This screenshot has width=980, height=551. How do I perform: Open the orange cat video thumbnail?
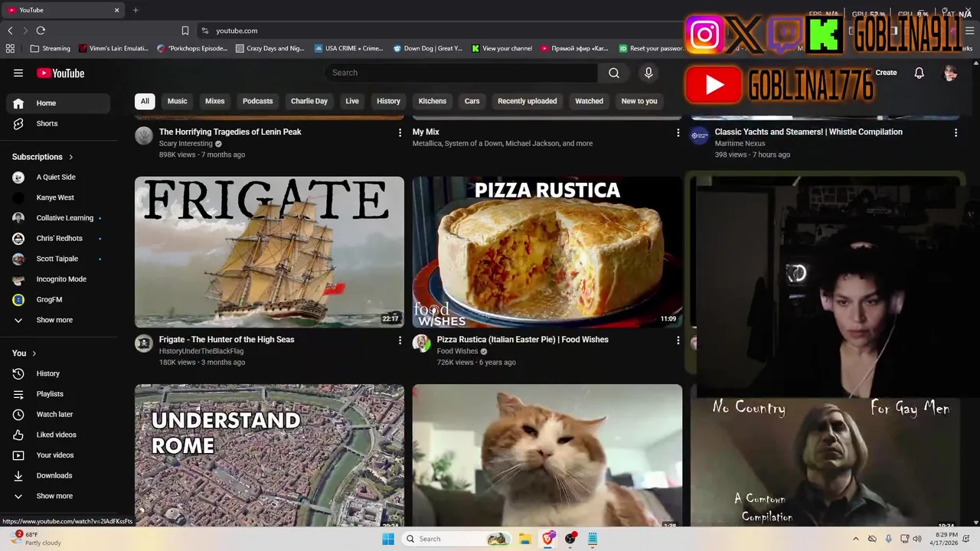point(547,455)
